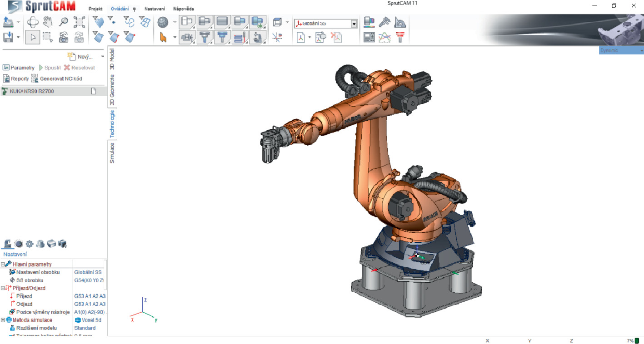The height and width of the screenshot is (344, 644).
Task: Open the Globální SS coordinate system combo box
Action: [x=326, y=24]
